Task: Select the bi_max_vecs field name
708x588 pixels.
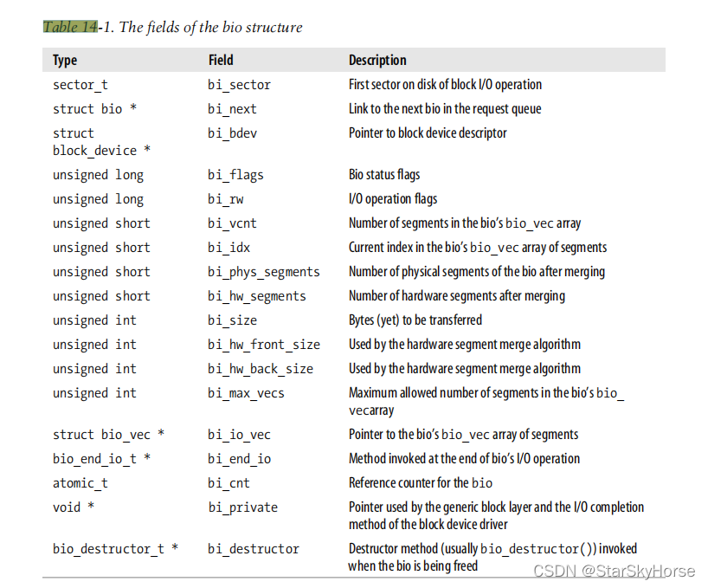Action: pos(246,393)
